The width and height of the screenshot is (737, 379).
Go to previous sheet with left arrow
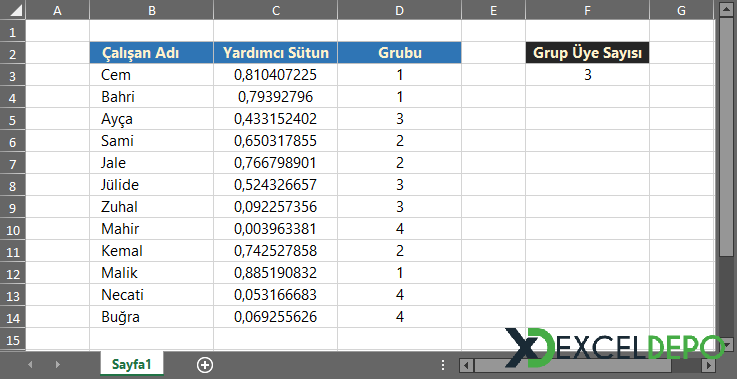[31, 364]
